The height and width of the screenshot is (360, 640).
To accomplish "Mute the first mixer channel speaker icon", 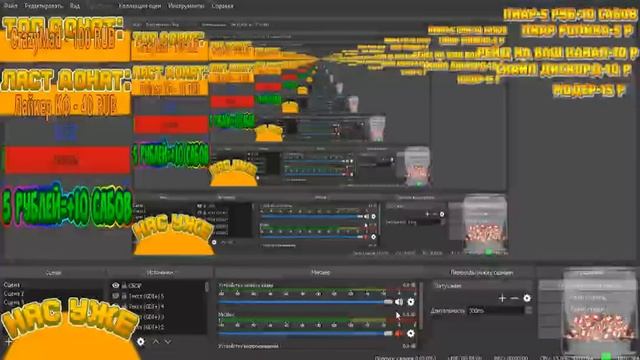I will (x=399, y=302).
